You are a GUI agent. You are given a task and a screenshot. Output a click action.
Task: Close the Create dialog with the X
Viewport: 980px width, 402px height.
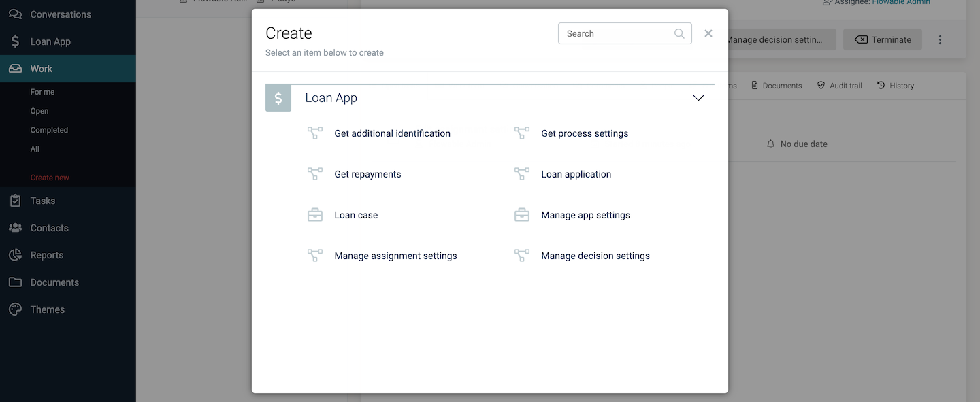pyautogui.click(x=708, y=33)
